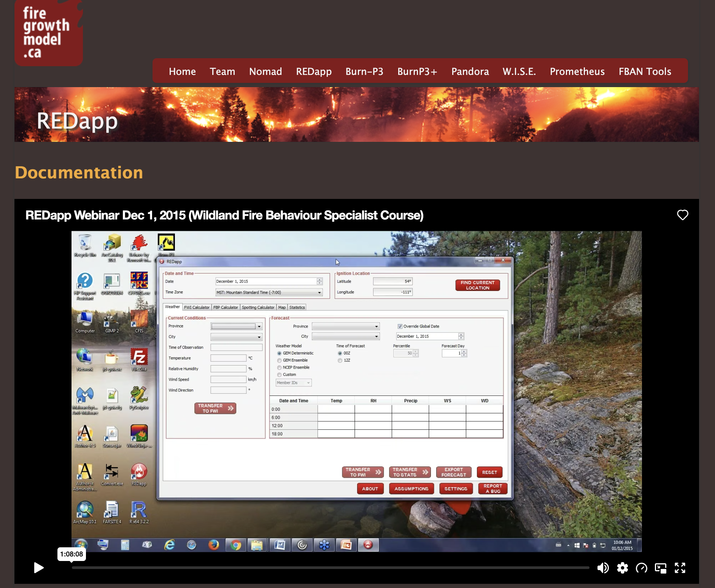Click the Export Forecast button
The height and width of the screenshot is (588, 715).
tap(454, 472)
